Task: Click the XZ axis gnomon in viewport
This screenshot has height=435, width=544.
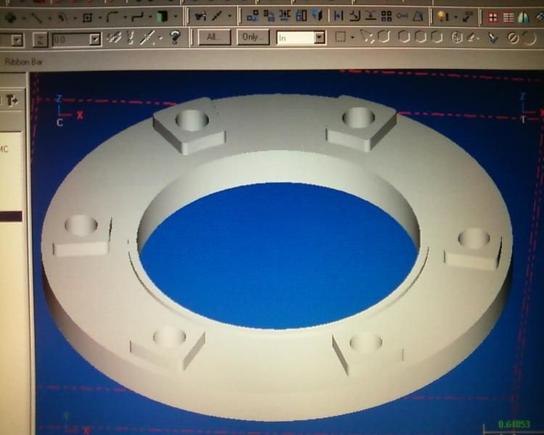Action: (69, 110)
